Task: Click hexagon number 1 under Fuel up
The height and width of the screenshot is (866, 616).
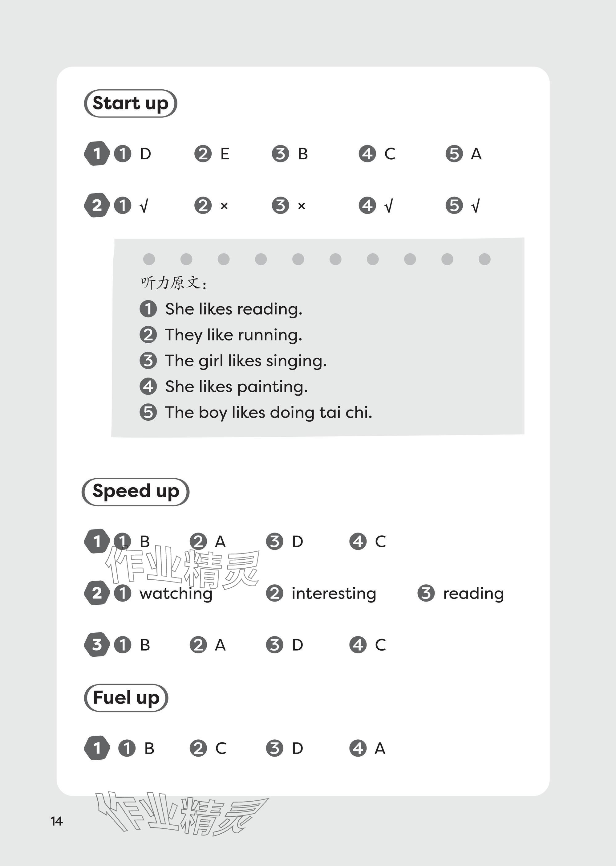Action: [x=97, y=748]
